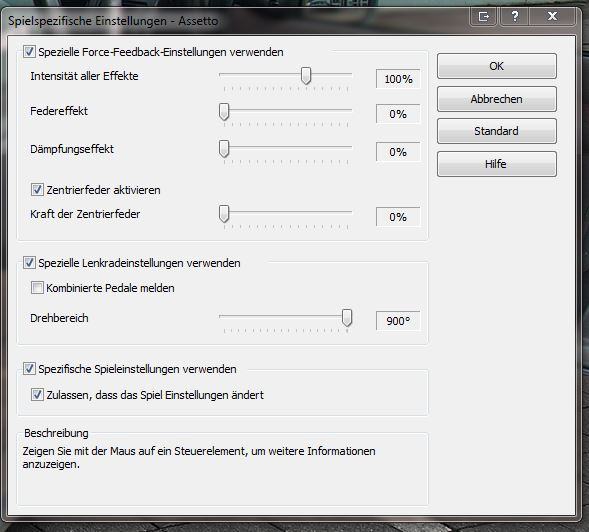Click the Standard button
Screen dimensions: 589x532
497,131
